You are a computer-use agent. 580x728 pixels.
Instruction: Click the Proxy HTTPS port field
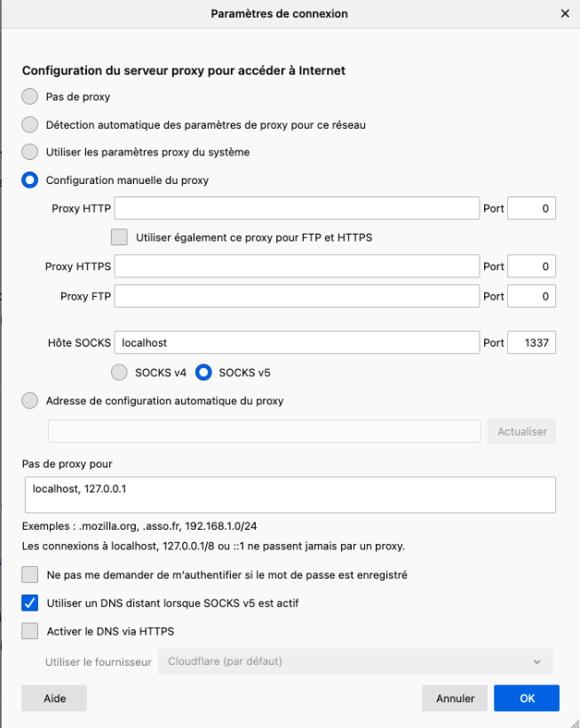[531, 266]
